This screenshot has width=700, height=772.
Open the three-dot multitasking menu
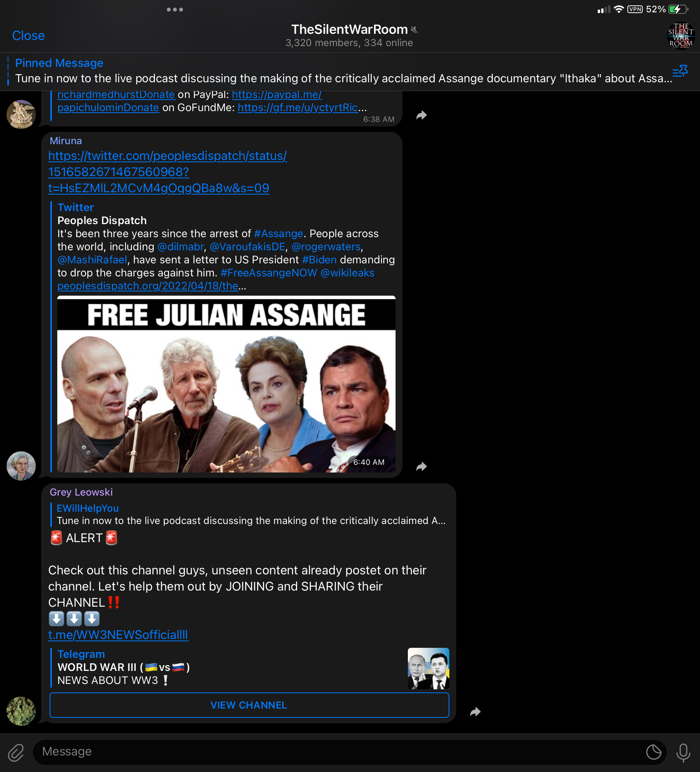point(175,10)
